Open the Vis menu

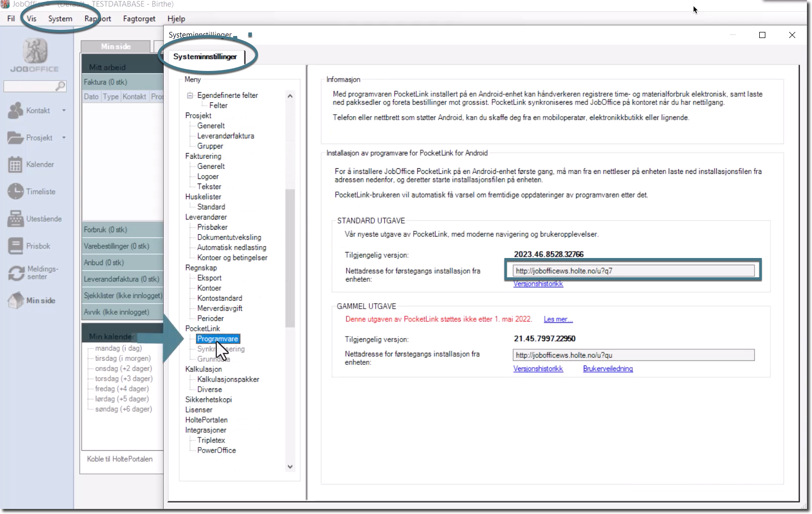point(31,19)
